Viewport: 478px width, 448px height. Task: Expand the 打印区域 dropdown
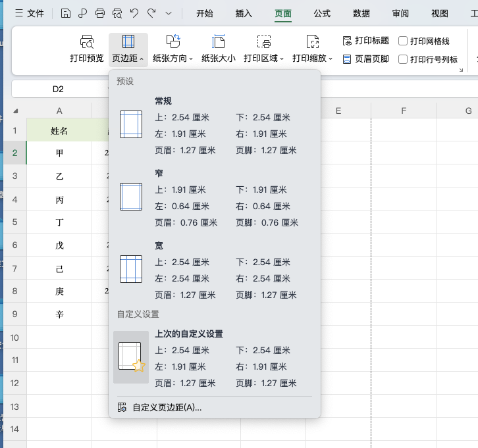(264, 49)
